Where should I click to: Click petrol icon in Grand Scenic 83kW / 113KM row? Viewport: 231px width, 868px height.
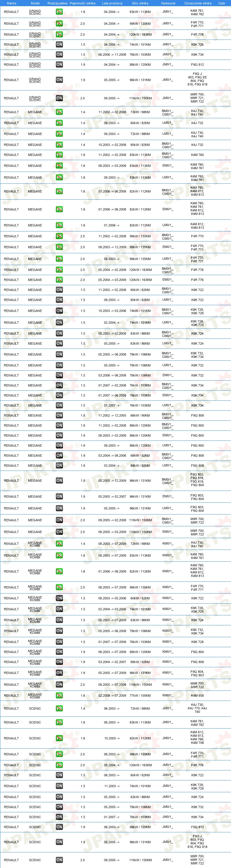point(59,12)
